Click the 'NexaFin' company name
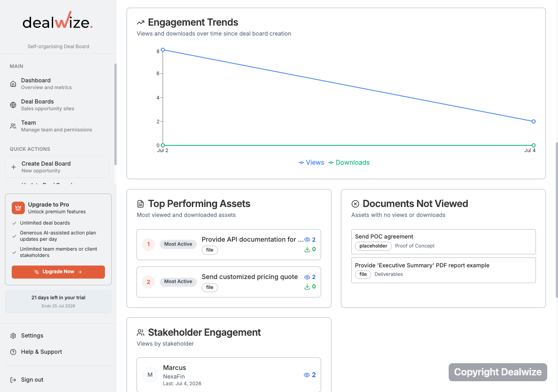The image size is (558, 392). [x=174, y=377]
